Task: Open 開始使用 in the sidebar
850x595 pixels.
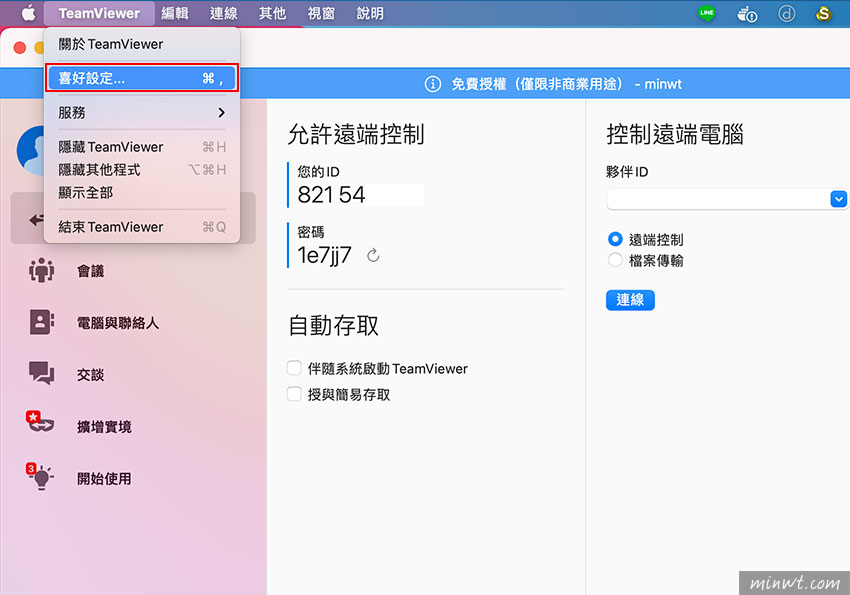Action: [x=104, y=478]
